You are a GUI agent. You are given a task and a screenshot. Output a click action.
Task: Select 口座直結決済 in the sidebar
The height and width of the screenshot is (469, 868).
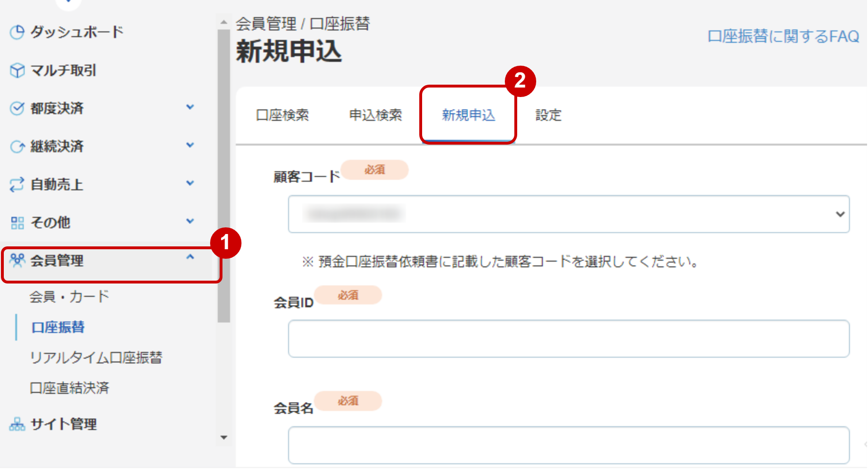(70, 388)
